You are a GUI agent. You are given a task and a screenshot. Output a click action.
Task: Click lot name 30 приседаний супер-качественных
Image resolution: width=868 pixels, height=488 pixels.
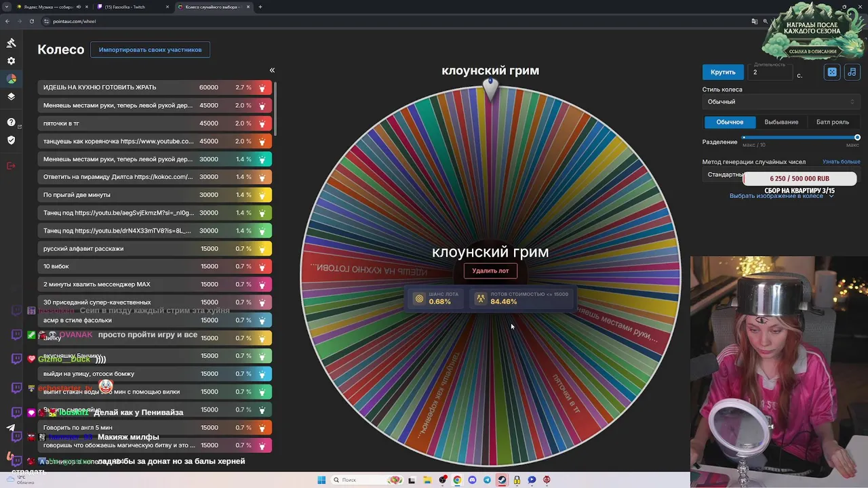tap(97, 302)
